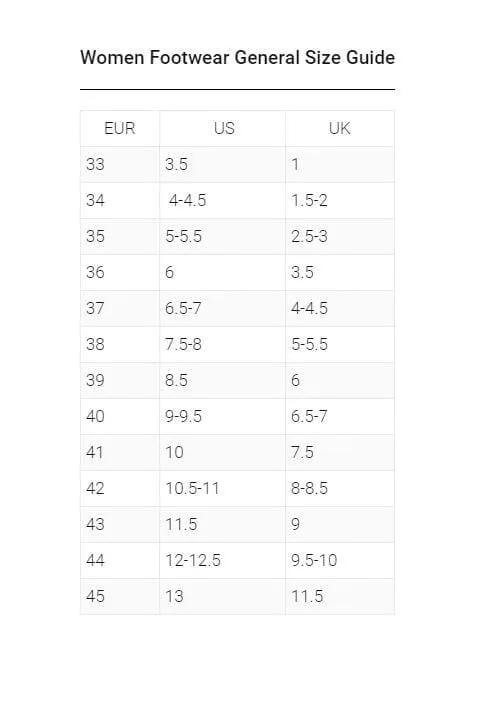Click EUR size 42 cell
This screenshot has height=724, width=479.
[x=120, y=489]
